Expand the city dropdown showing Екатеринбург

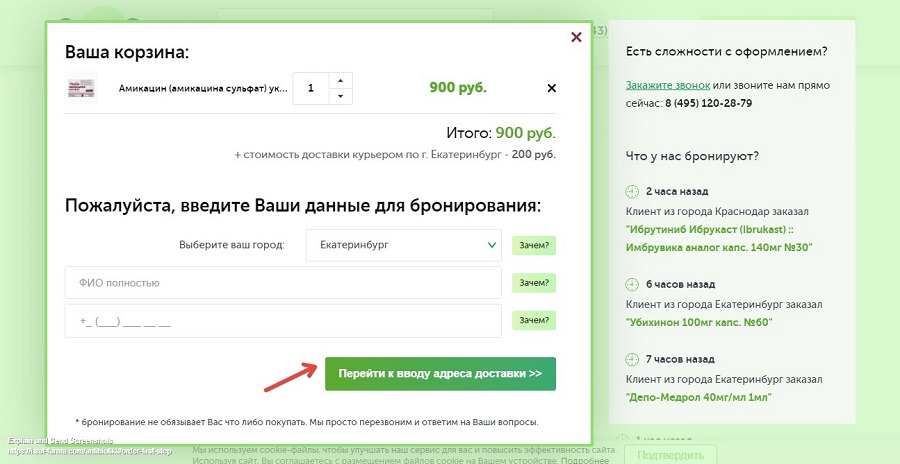coord(404,245)
